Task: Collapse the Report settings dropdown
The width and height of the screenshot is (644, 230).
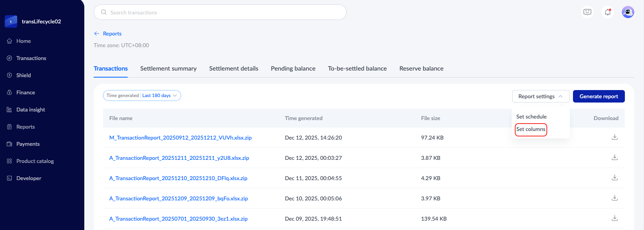Action: pyautogui.click(x=541, y=96)
